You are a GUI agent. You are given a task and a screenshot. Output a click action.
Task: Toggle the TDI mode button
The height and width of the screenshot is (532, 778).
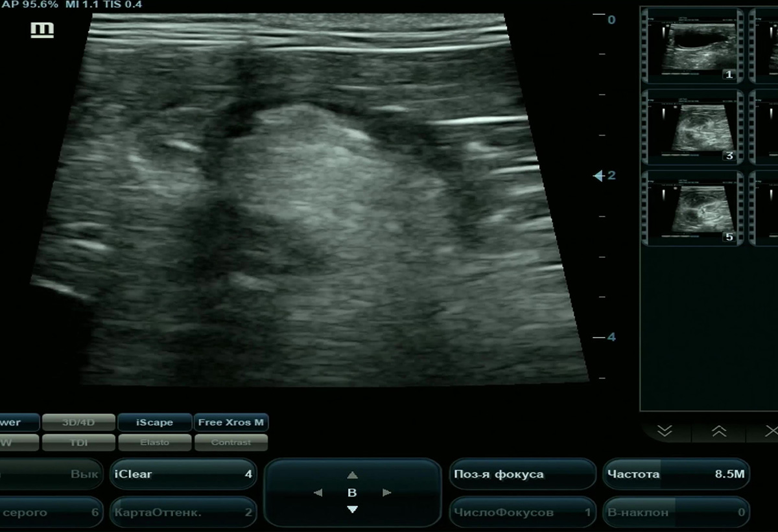pos(78,443)
